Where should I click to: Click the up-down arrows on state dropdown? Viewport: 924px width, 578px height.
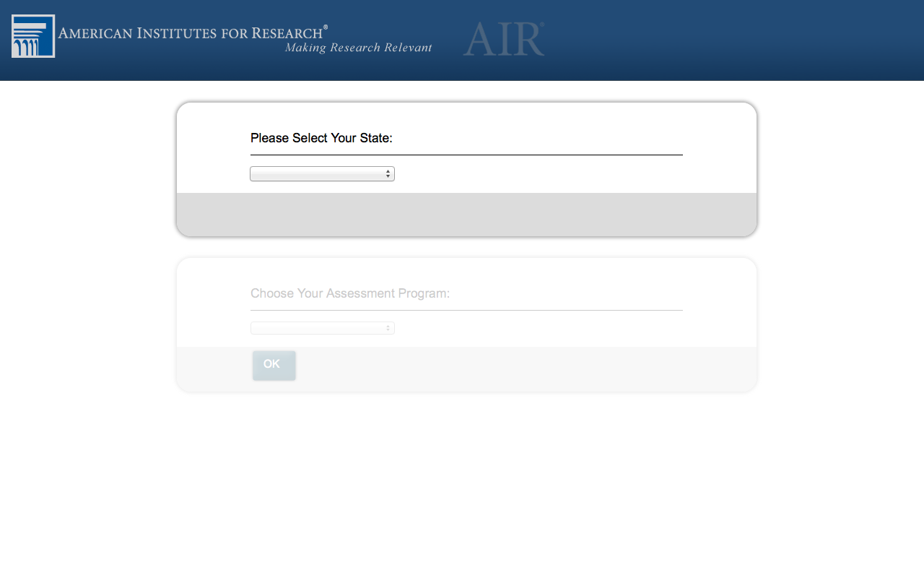pyautogui.click(x=388, y=173)
